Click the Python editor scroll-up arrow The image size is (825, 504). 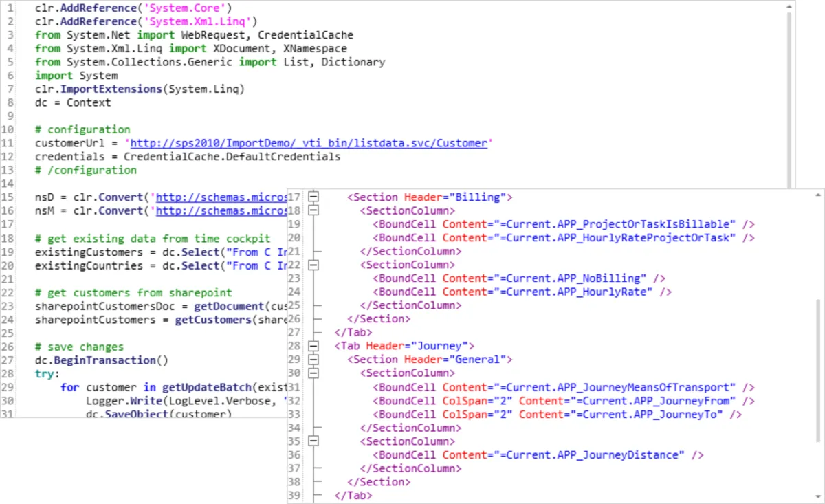(790, 6)
